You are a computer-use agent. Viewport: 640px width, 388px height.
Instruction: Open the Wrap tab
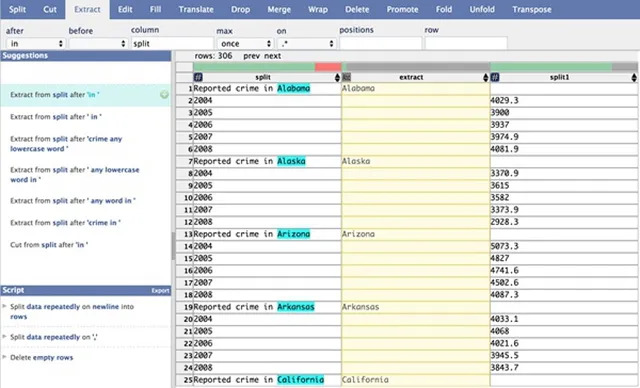point(318,9)
